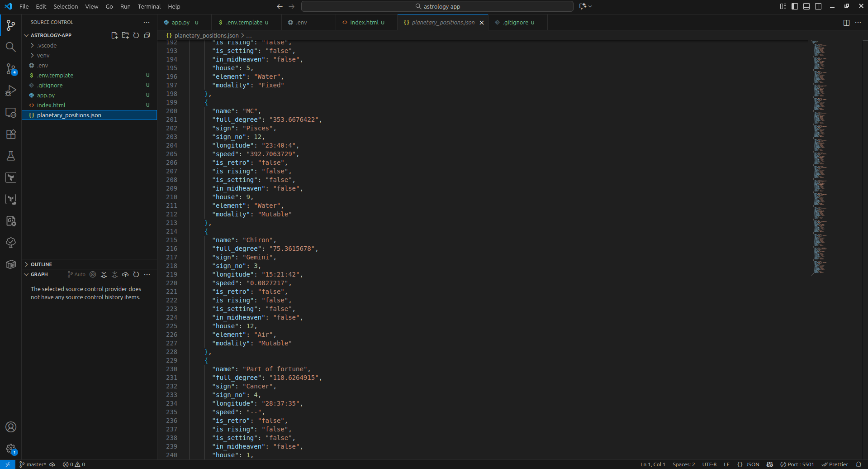The image size is (868, 469).
Task: Open the Testing flask icon
Action: click(10, 156)
